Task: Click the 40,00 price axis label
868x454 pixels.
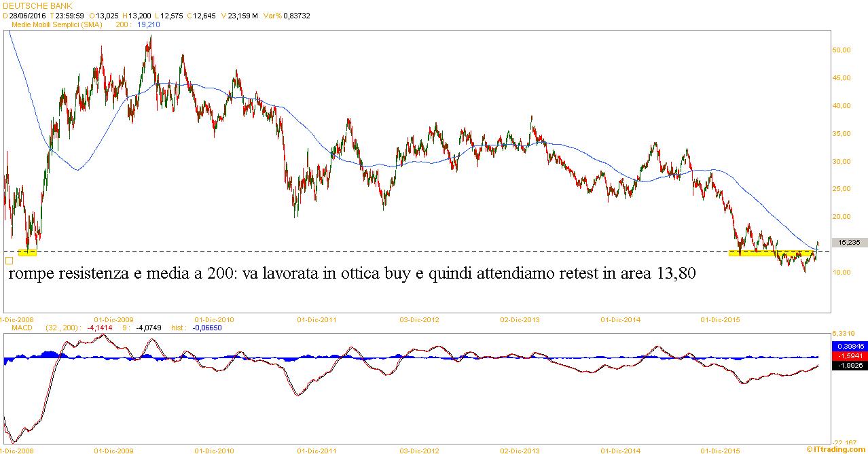Action: (842, 106)
